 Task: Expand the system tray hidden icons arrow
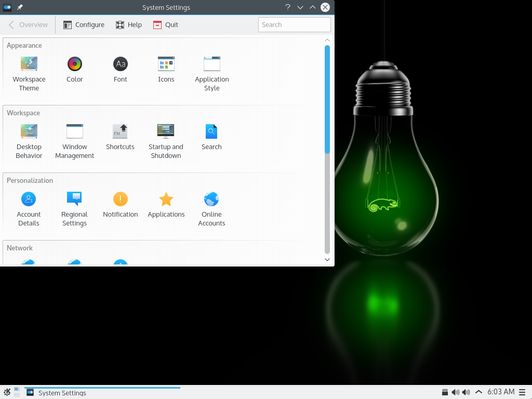coord(478,392)
